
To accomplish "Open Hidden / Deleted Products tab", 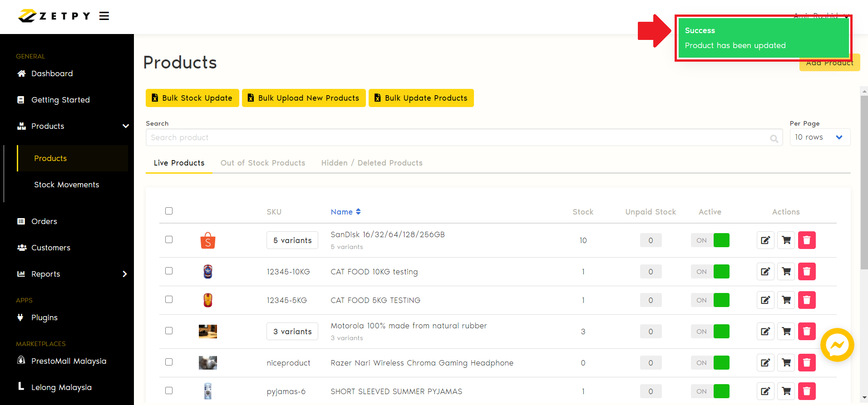I will point(371,163).
